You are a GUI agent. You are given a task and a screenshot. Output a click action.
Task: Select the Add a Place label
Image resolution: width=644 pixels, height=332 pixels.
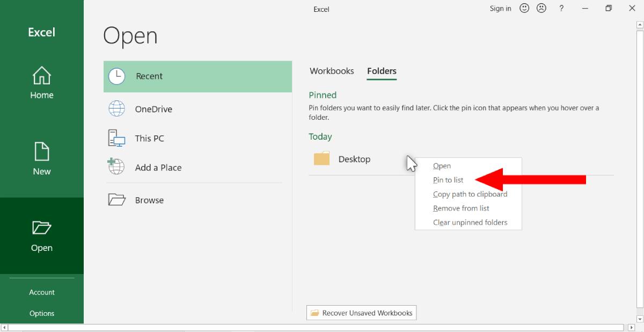point(158,168)
